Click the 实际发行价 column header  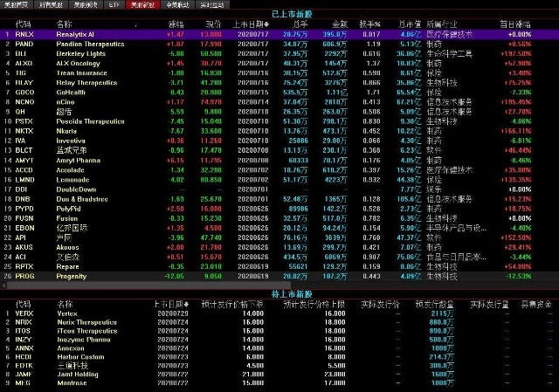click(381, 305)
